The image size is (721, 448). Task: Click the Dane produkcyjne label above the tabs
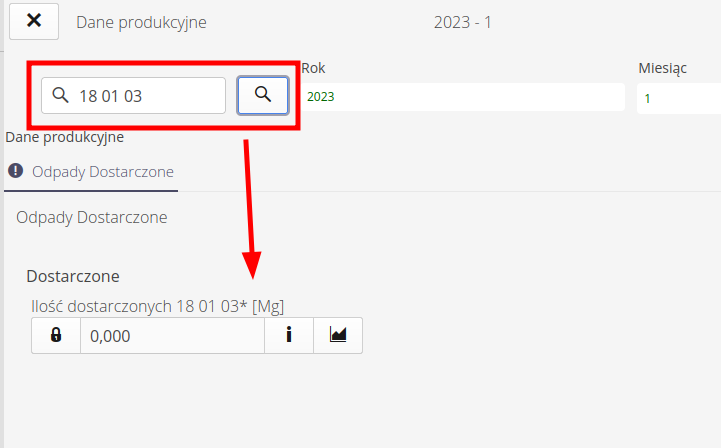pos(65,137)
